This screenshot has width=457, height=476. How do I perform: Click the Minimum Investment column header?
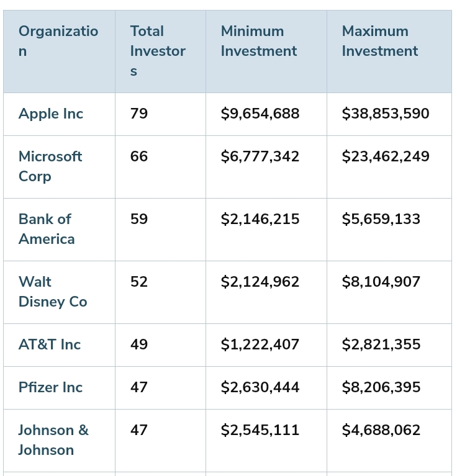pyautogui.click(x=259, y=41)
